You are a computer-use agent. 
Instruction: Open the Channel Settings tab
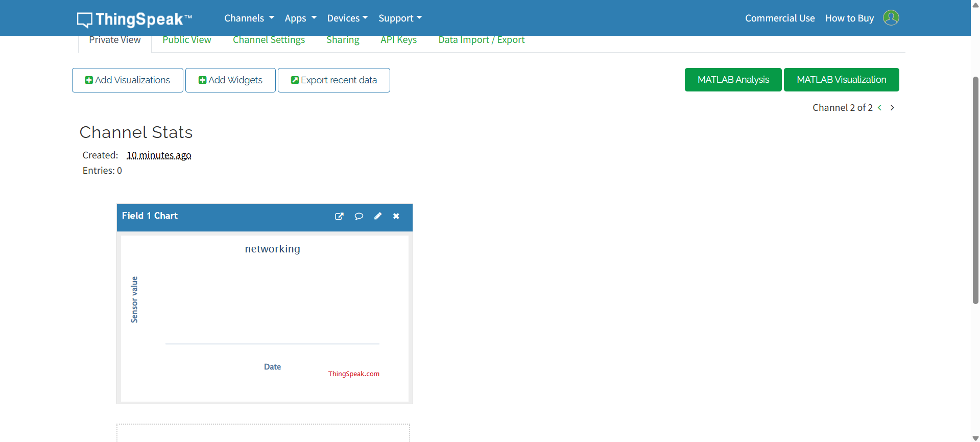coord(269,40)
